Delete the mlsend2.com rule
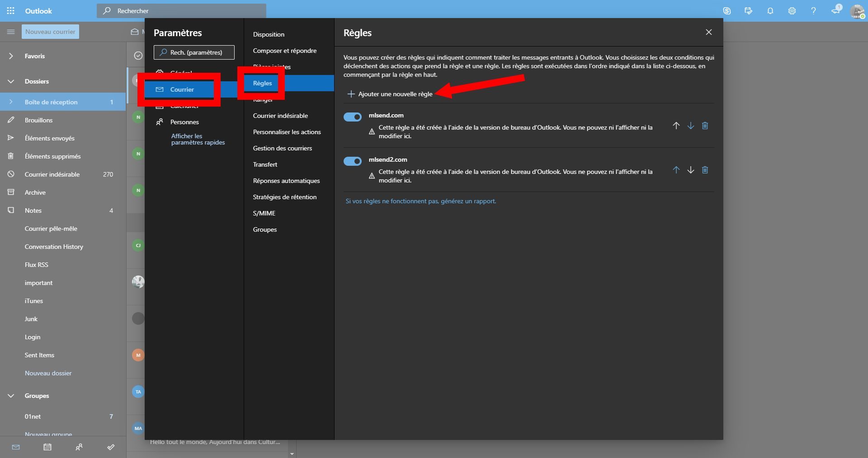The height and width of the screenshot is (458, 868). point(705,170)
